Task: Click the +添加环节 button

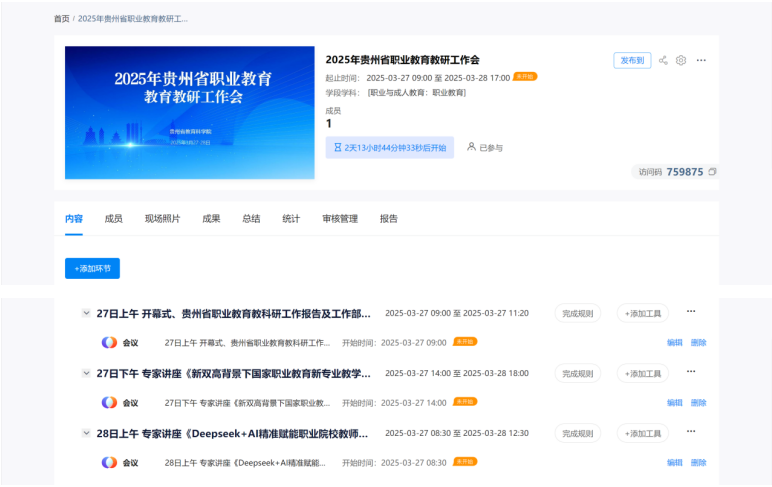Action: click(x=92, y=268)
